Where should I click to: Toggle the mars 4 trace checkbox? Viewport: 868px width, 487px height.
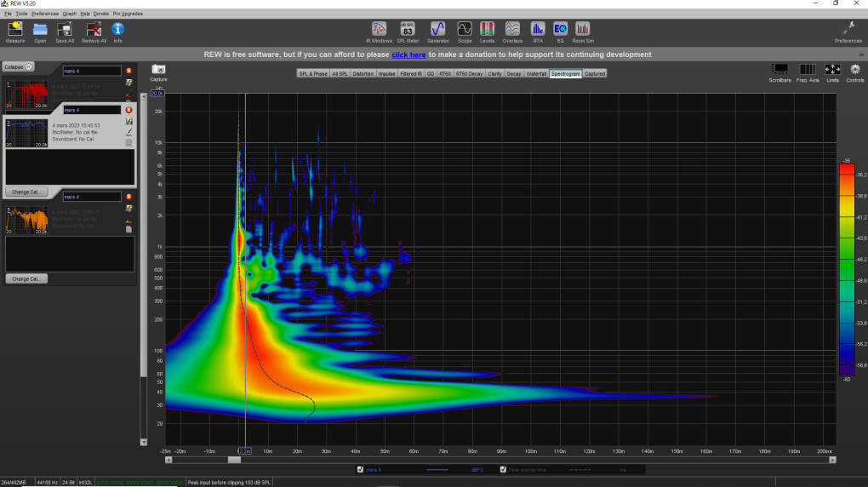tap(360, 469)
